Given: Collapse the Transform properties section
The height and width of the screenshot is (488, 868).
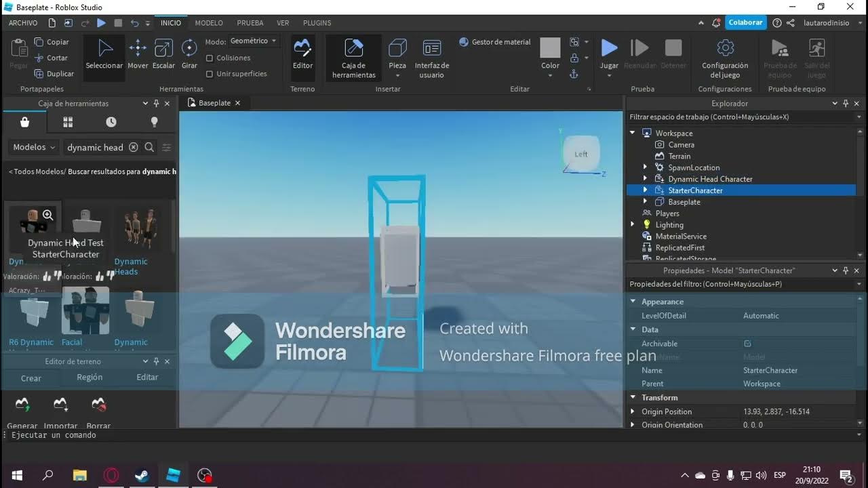Looking at the screenshot, I should [x=633, y=398].
